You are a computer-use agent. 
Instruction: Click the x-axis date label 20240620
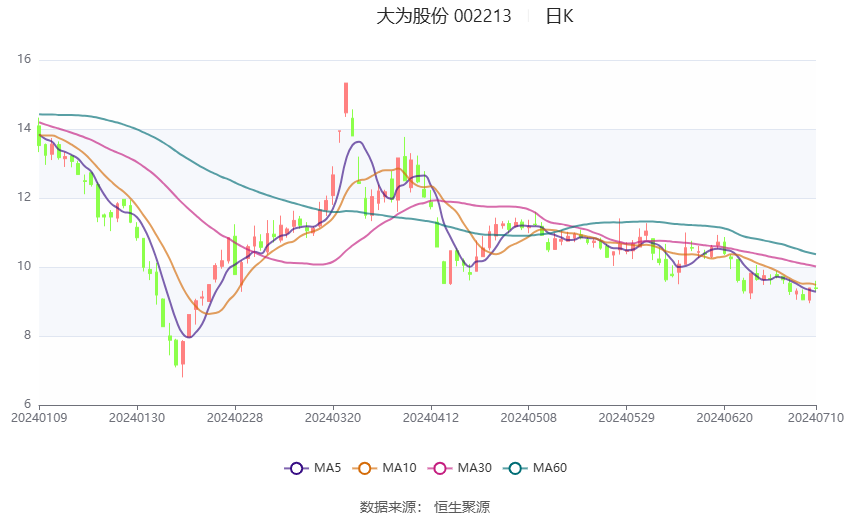[x=724, y=418]
